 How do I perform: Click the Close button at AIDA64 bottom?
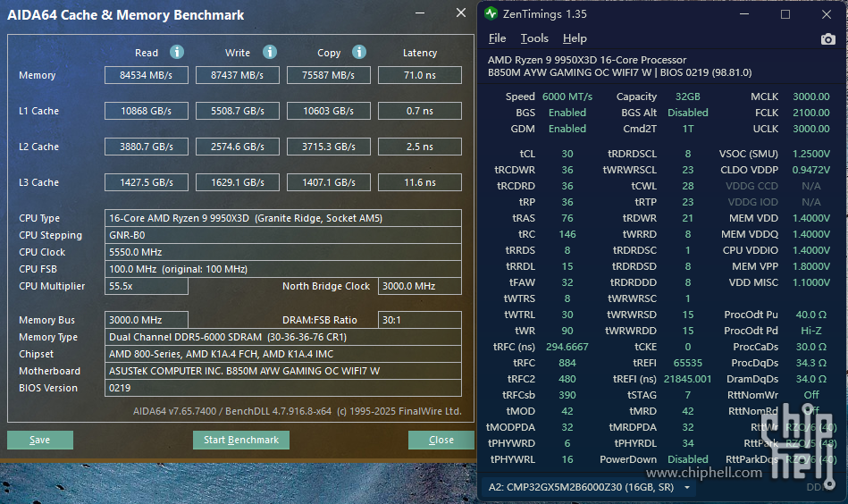coord(441,440)
